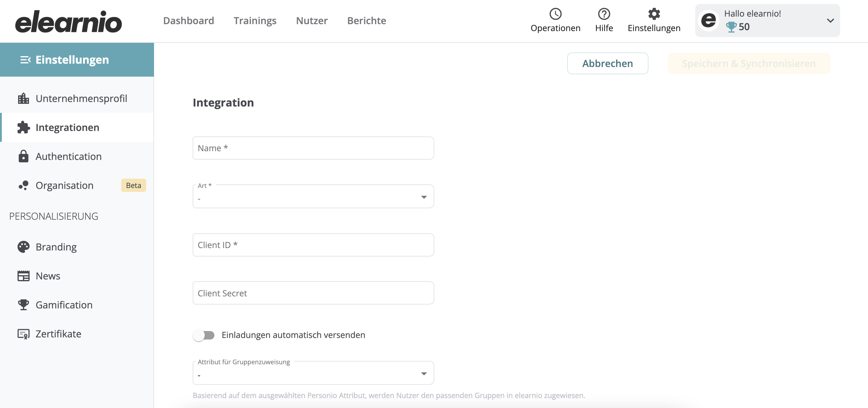Open the Einstellungen gear icon in header
The height and width of the screenshot is (408, 868).
[654, 14]
